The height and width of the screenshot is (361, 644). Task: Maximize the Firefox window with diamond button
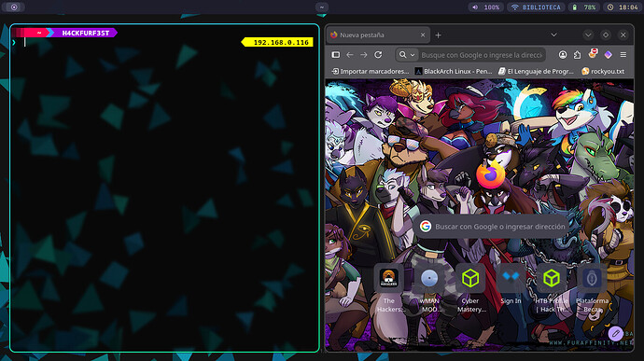(x=606, y=35)
